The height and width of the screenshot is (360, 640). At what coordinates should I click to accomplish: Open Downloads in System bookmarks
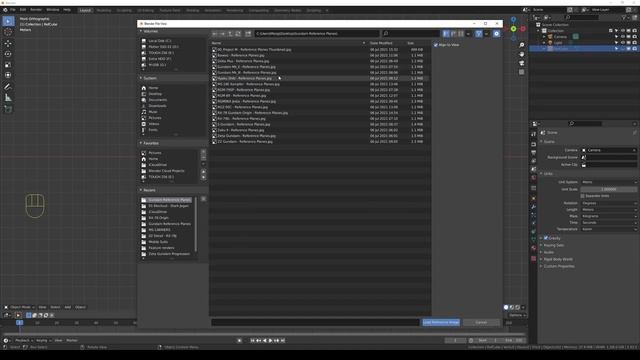click(157, 106)
